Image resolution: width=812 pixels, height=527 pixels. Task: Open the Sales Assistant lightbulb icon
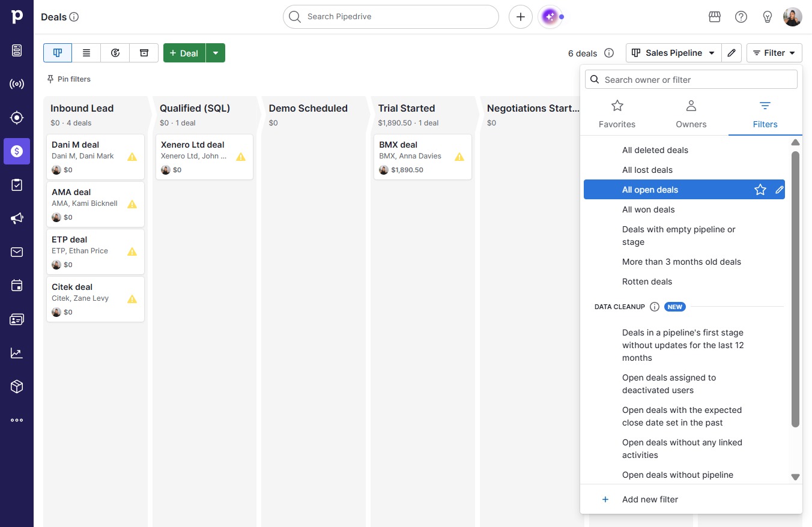tap(768, 17)
